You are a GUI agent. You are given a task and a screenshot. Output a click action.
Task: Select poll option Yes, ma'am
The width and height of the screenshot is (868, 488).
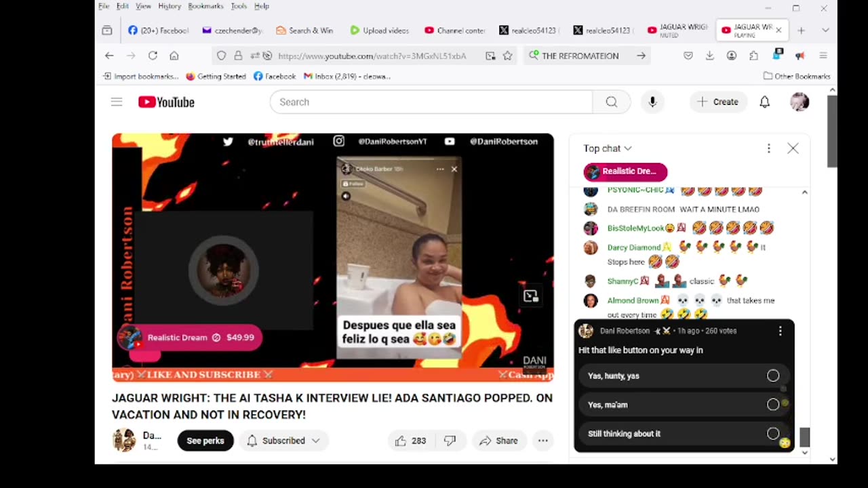[684, 405]
